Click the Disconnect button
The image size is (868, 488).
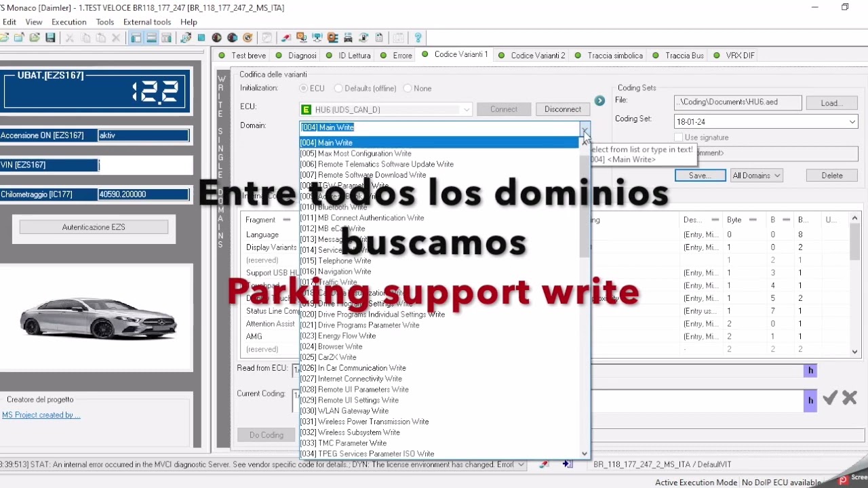(x=563, y=109)
